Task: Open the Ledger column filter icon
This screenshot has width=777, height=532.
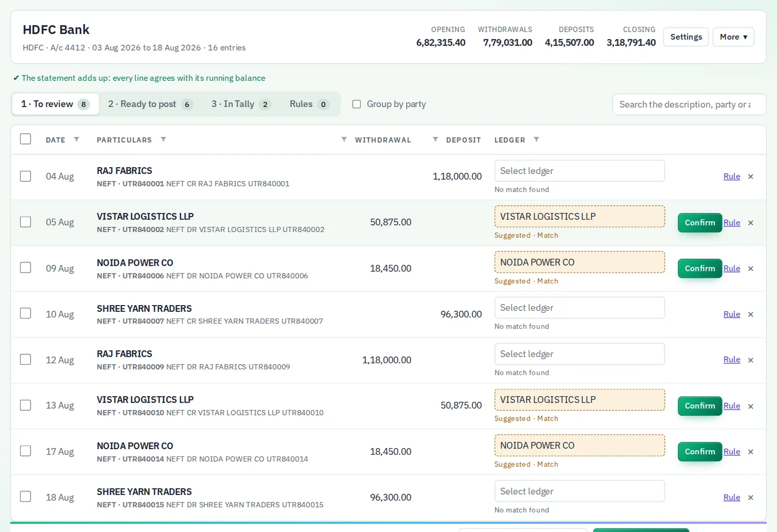Action: click(536, 139)
